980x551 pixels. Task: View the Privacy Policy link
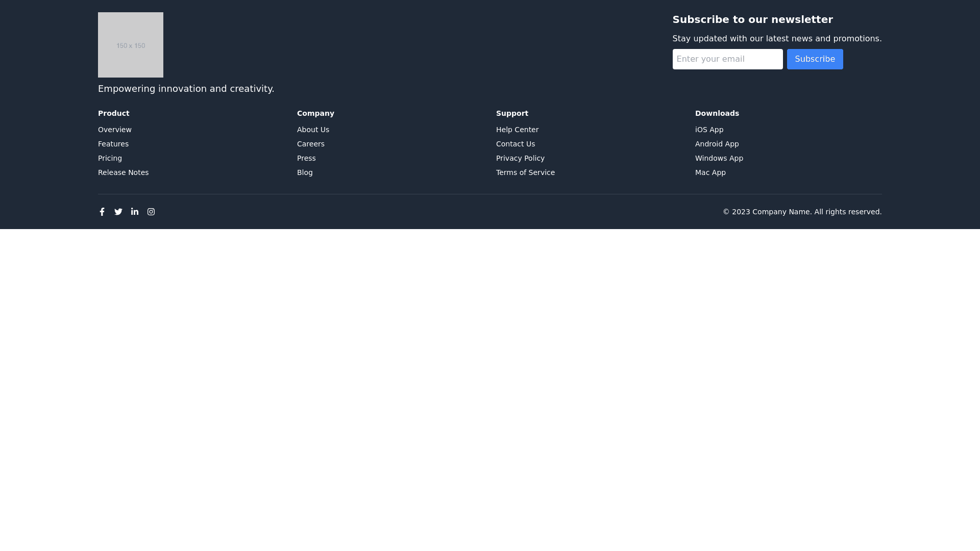[520, 158]
